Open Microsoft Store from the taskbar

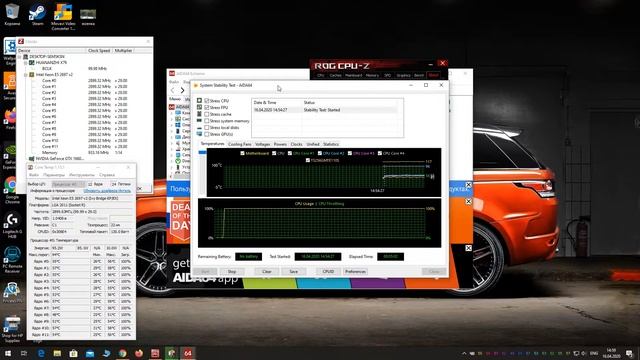(73, 353)
